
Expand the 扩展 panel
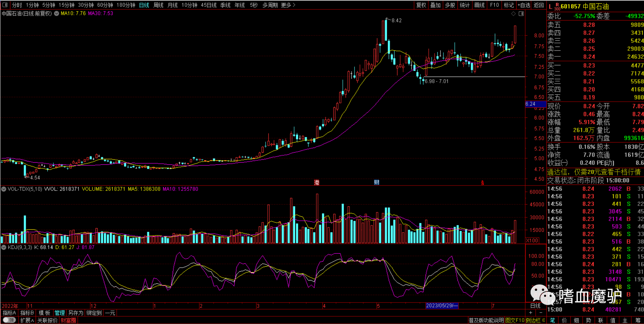27,321
